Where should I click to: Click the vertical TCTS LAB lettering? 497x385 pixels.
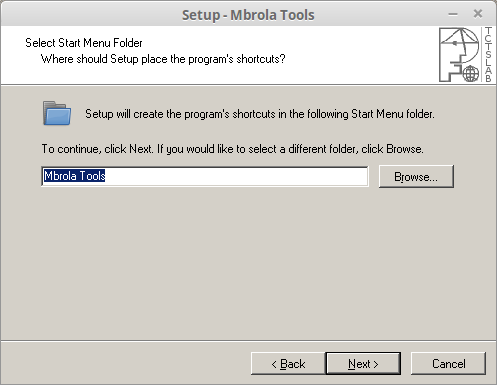[x=488, y=54]
